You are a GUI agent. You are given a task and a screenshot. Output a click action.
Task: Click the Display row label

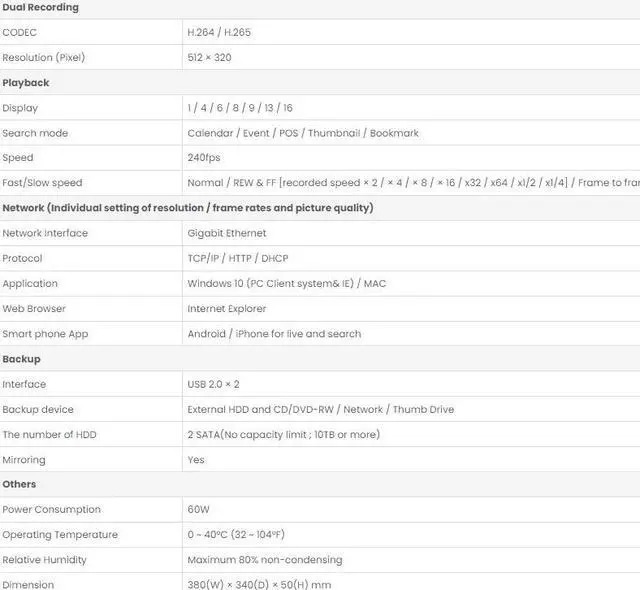tap(20, 108)
